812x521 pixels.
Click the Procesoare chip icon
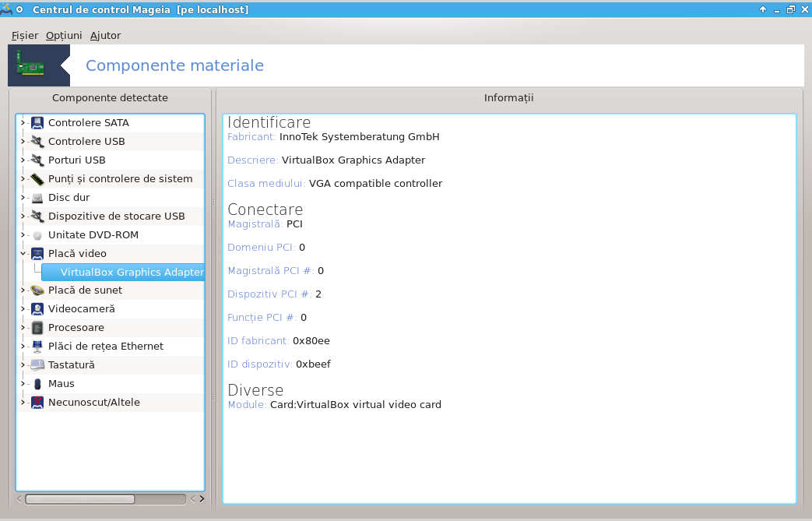coord(37,328)
